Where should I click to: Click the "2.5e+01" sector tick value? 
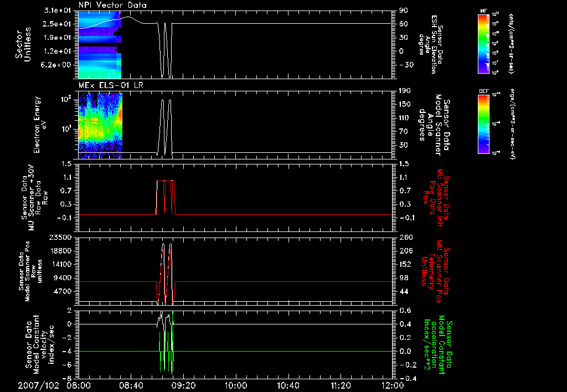pos(58,24)
